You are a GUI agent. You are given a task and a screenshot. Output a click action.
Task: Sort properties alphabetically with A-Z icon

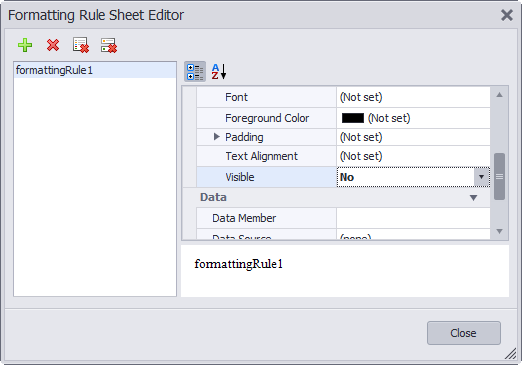click(219, 72)
